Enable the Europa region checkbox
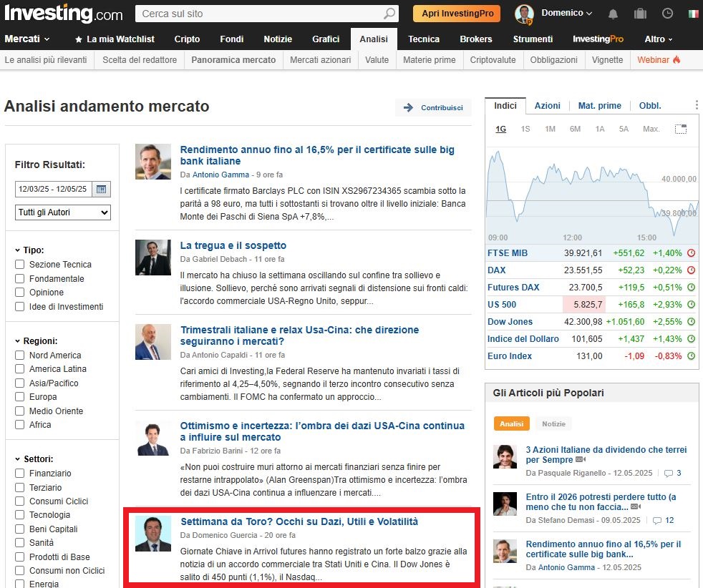The height and width of the screenshot is (588, 703). (x=20, y=397)
